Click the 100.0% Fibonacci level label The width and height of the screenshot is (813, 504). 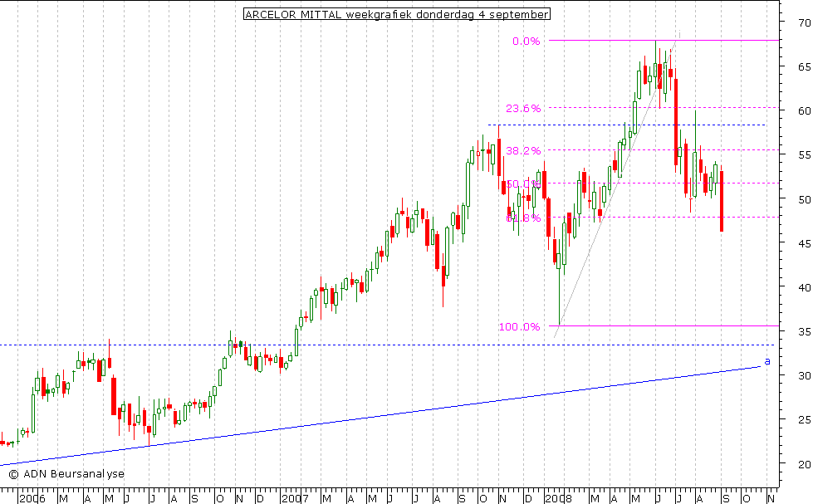519,326
